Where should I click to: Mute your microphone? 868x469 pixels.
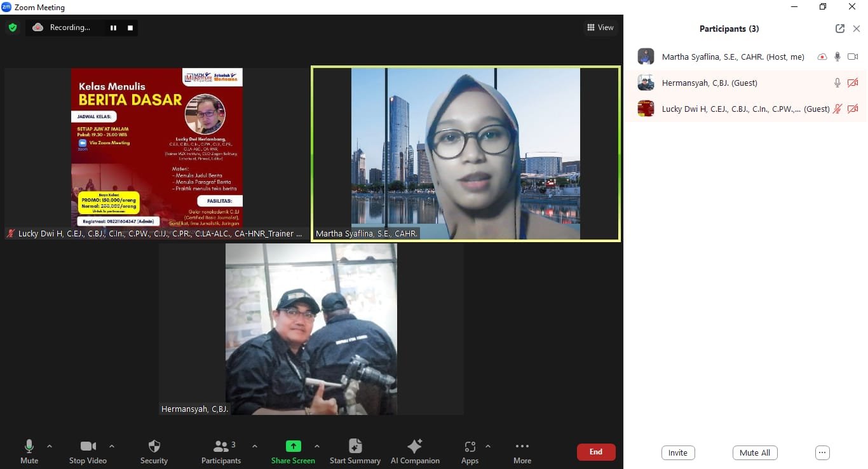[x=29, y=452]
